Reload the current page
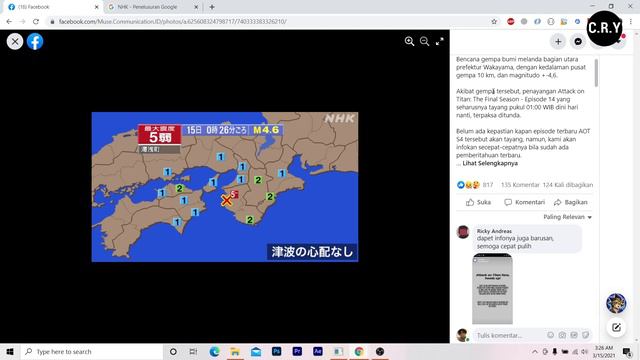The image size is (640, 360). tap(36, 21)
